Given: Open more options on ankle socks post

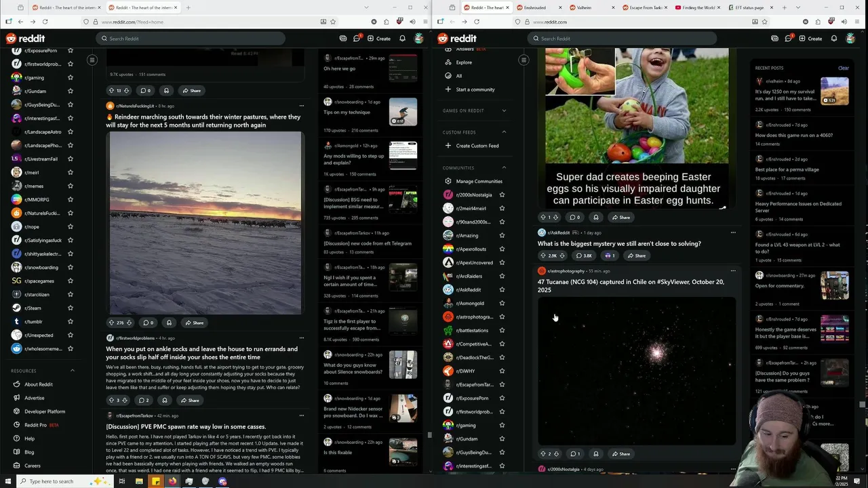Looking at the screenshot, I should [302, 338].
